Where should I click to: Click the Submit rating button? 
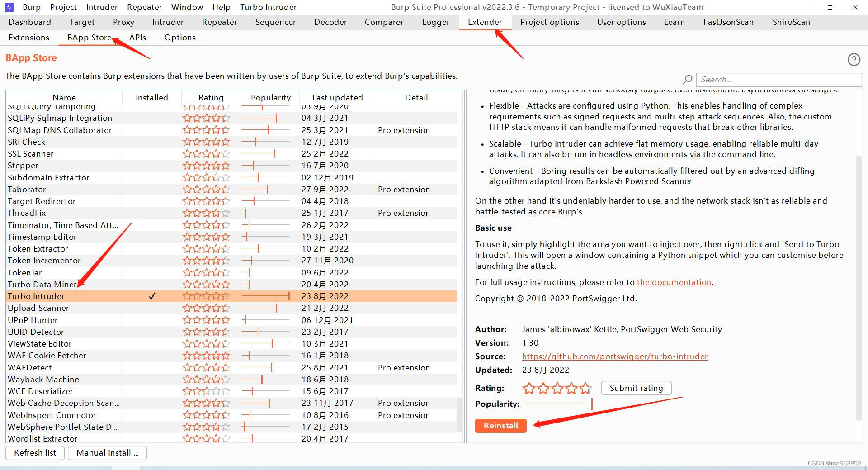point(636,388)
